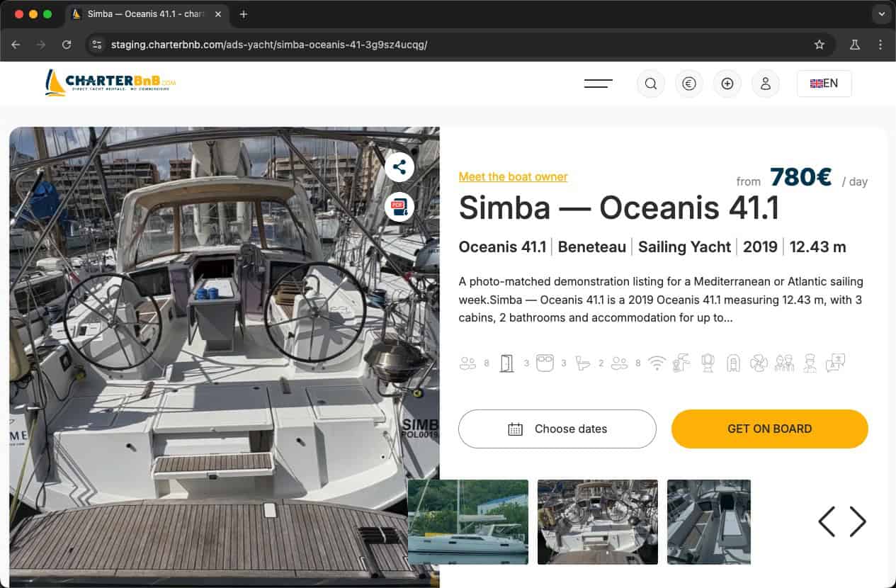Select the Simba — Oceanis 41.1 browser tab
The width and height of the screenshot is (896, 588).
tap(147, 14)
